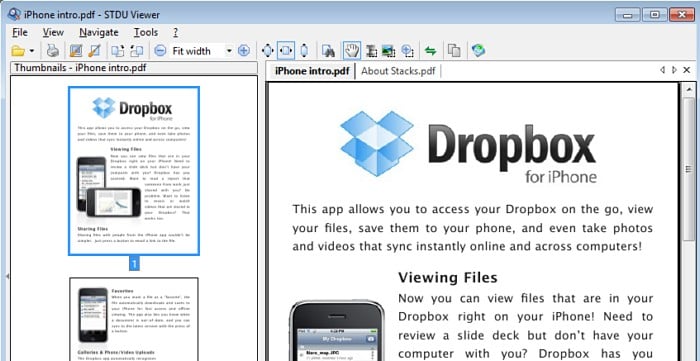The height and width of the screenshot is (361, 700).
Task: Toggle the highlighted Fit width mode icon
Action: coord(286,51)
